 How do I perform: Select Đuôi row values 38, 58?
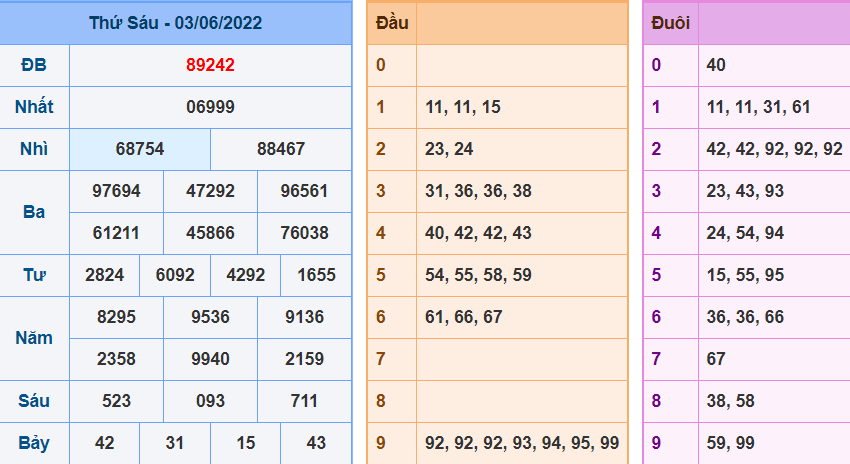pyautogui.click(x=730, y=401)
